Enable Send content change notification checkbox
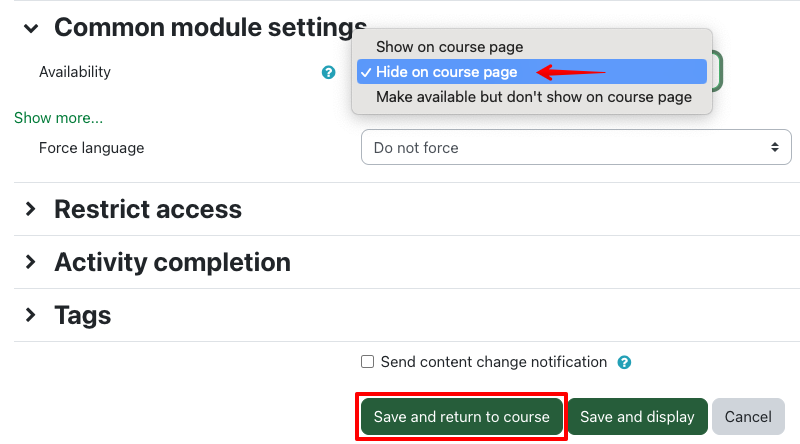This screenshot has height=444, width=800. tap(368, 362)
